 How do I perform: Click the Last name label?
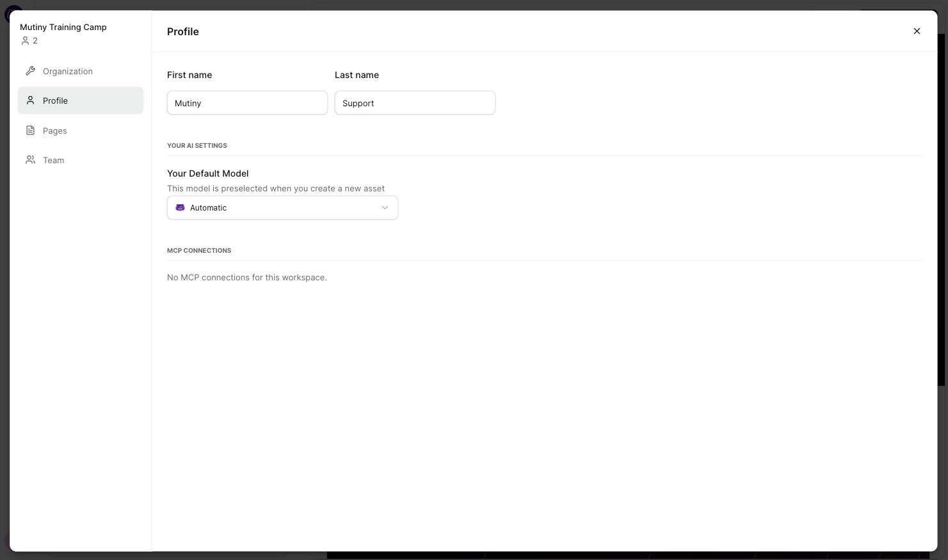point(357,75)
